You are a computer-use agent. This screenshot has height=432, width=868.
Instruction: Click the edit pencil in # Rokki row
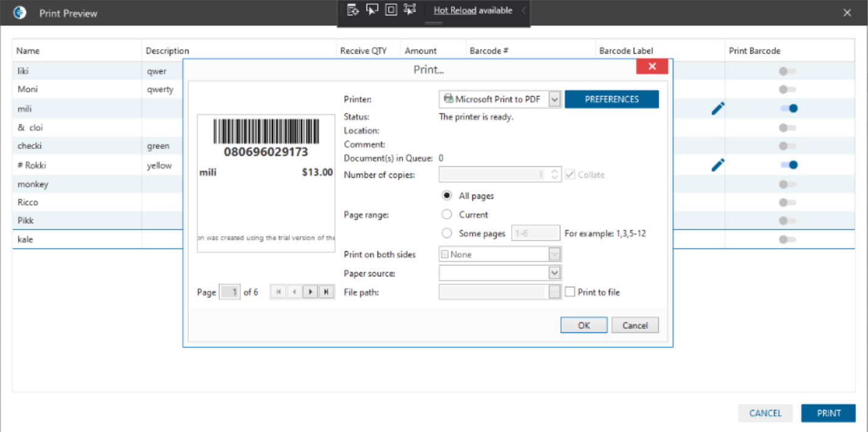point(718,165)
